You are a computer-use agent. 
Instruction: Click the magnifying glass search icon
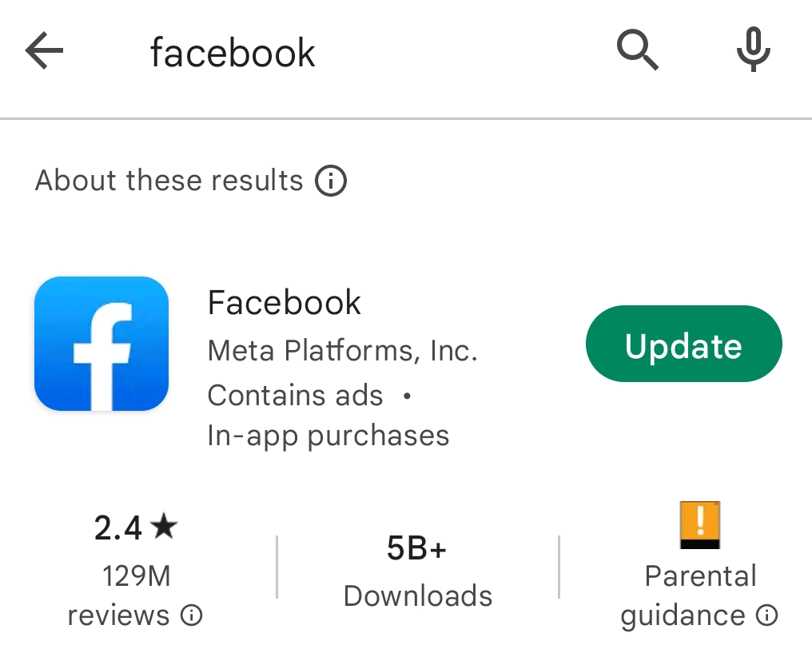[638, 51]
